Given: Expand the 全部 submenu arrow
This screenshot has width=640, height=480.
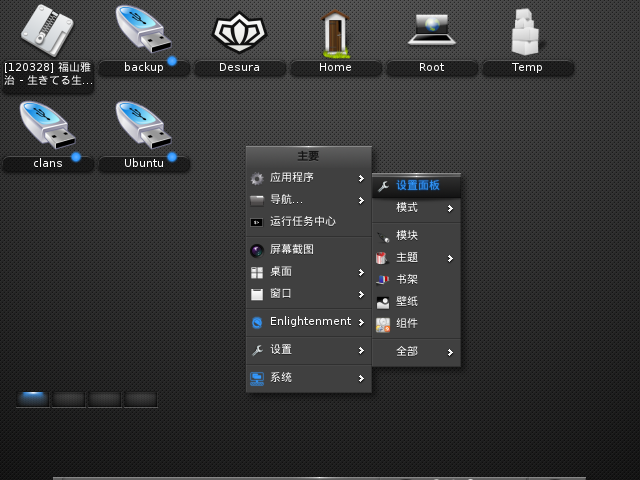Looking at the screenshot, I should 450,352.
